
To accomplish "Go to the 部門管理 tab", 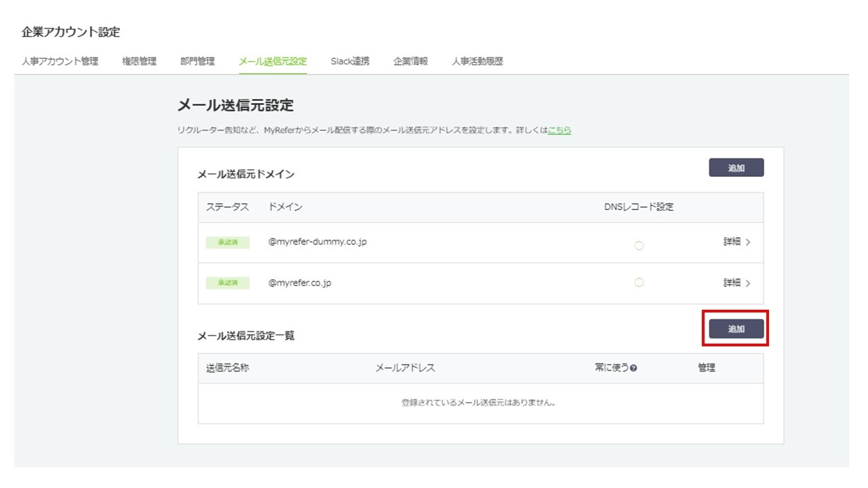I will [x=197, y=62].
